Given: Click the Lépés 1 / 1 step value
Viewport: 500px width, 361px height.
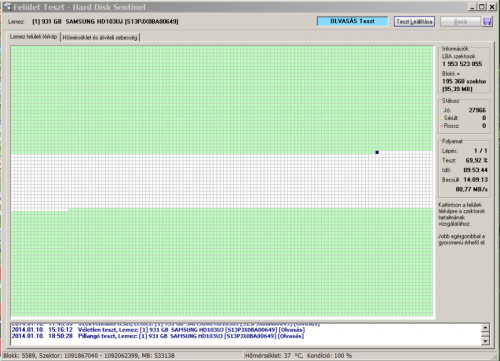Looking at the screenshot, I should coord(481,151).
